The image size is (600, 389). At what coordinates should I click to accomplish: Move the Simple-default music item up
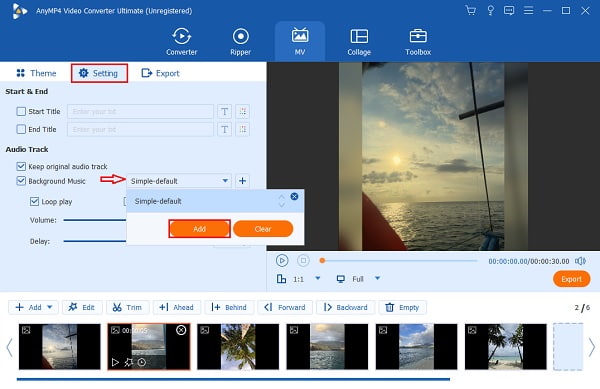coord(282,197)
